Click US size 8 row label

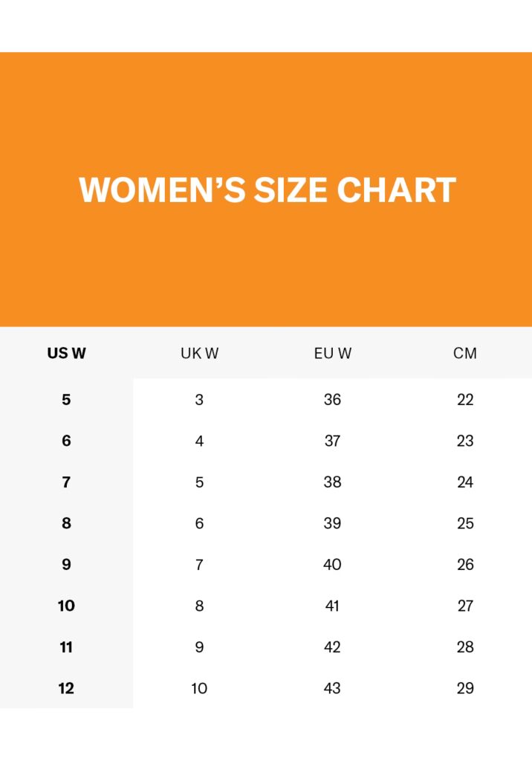click(66, 523)
